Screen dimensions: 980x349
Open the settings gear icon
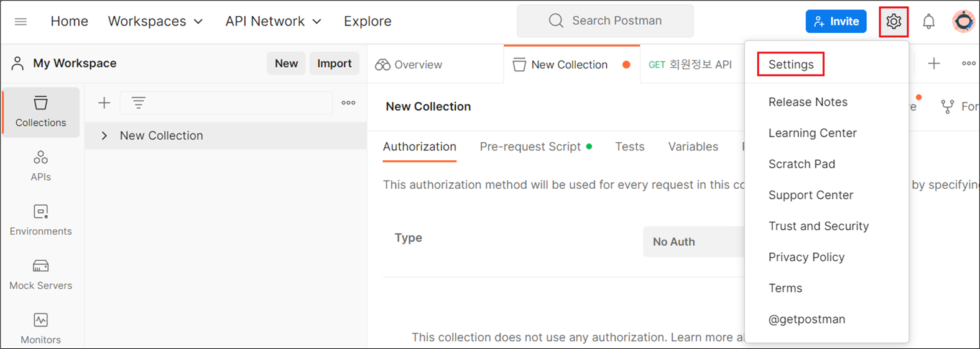click(894, 22)
